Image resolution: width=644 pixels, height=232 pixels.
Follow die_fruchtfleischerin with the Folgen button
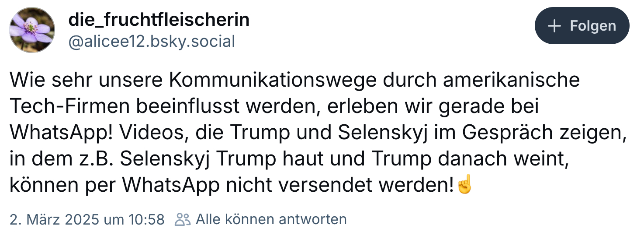[582, 26]
